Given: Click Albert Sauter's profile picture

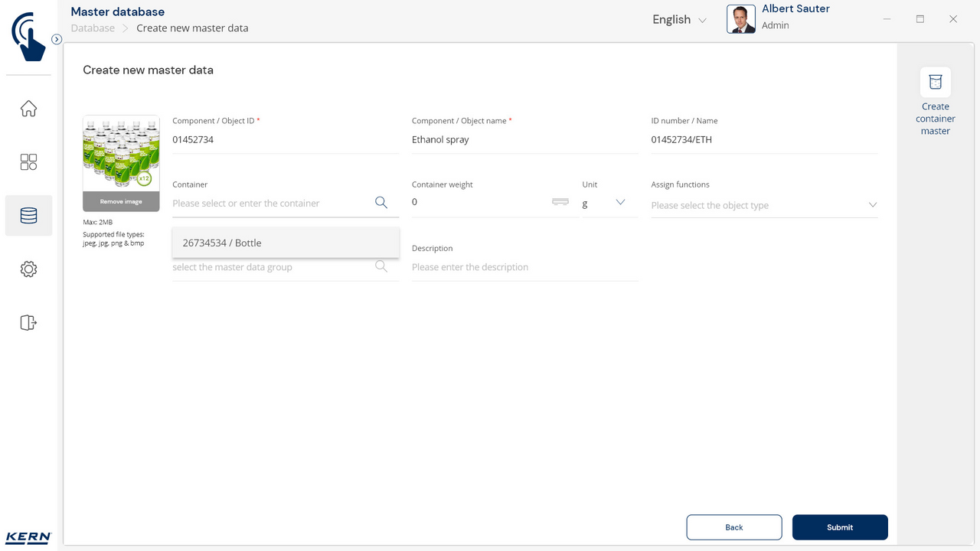Looking at the screenshot, I should coord(740,20).
